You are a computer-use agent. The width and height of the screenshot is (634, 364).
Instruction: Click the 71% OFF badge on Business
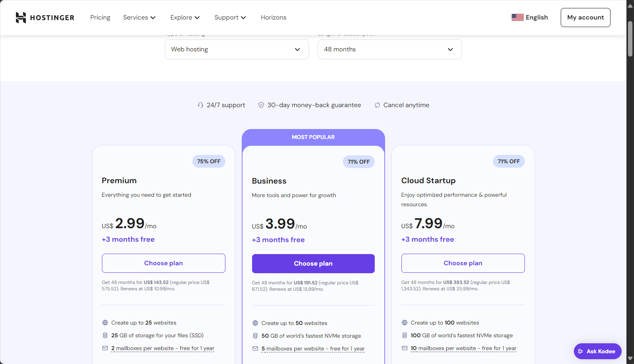point(359,162)
